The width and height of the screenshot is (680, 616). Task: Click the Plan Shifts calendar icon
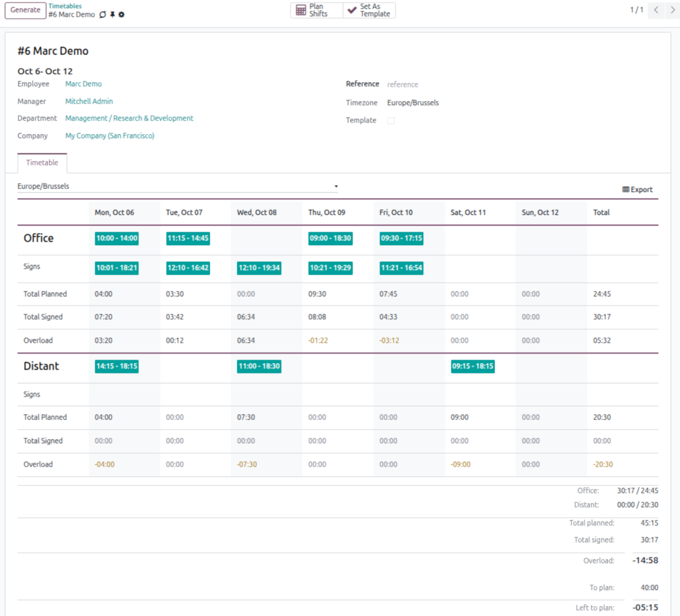pos(301,10)
